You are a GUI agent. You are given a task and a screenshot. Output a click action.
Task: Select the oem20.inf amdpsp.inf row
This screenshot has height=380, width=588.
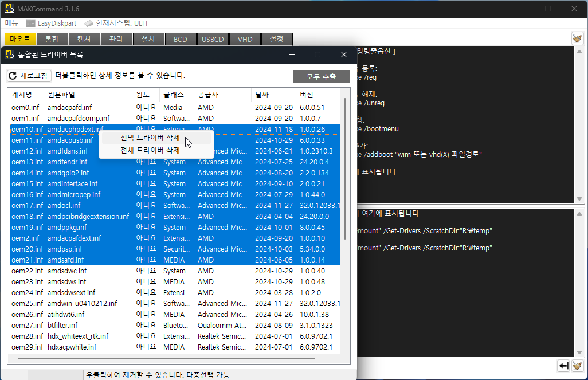[x=175, y=249]
